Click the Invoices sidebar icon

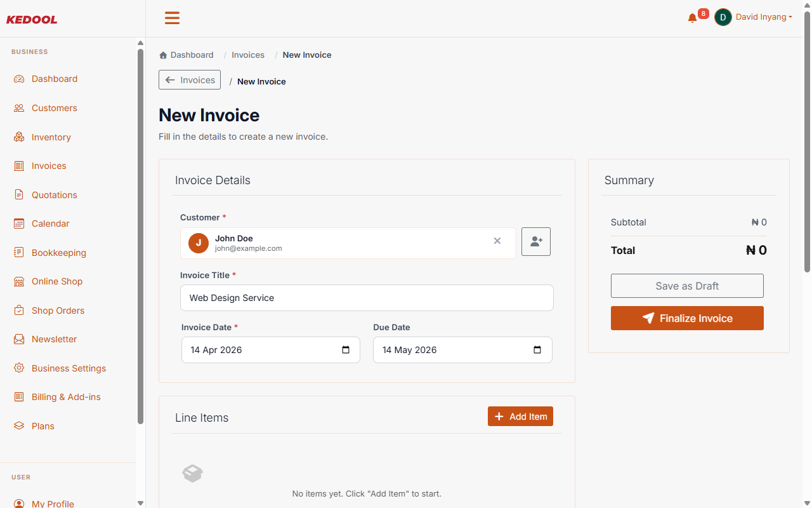(19, 166)
